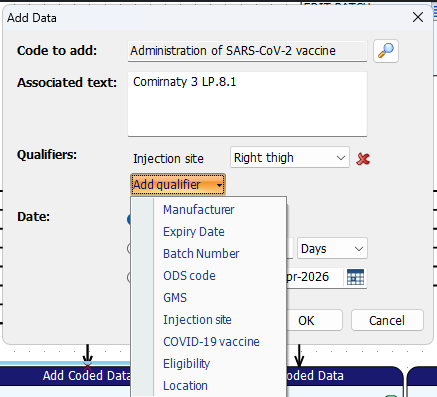Image resolution: width=437 pixels, height=397 pixels.
Task: Click the Code to add field
Action: click(247, 51)
